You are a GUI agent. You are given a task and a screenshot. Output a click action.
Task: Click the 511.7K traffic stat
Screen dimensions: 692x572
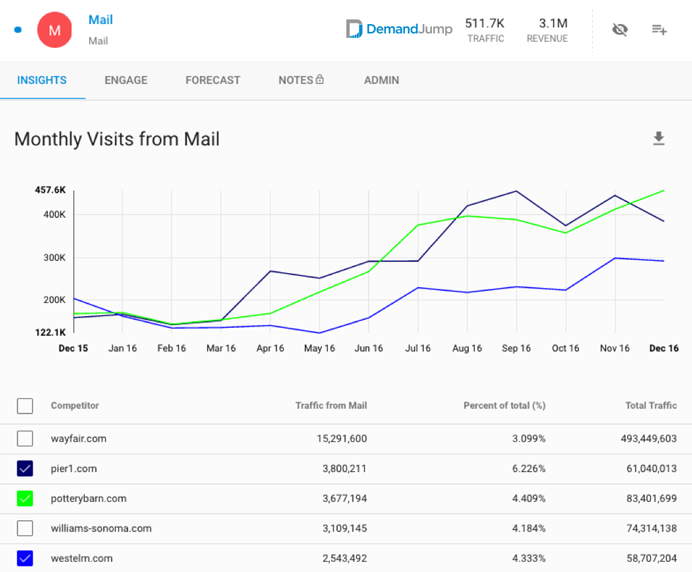click(485, 30)
